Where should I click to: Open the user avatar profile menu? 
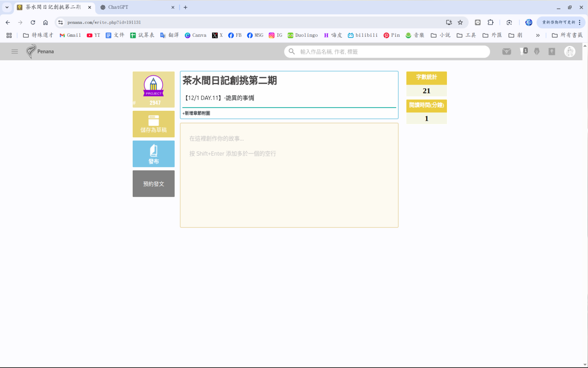point(570,52)
